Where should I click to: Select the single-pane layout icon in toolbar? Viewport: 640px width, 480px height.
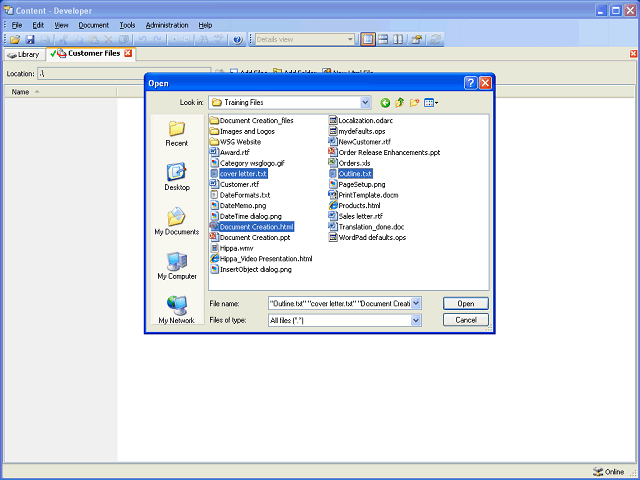coord(368,39)
